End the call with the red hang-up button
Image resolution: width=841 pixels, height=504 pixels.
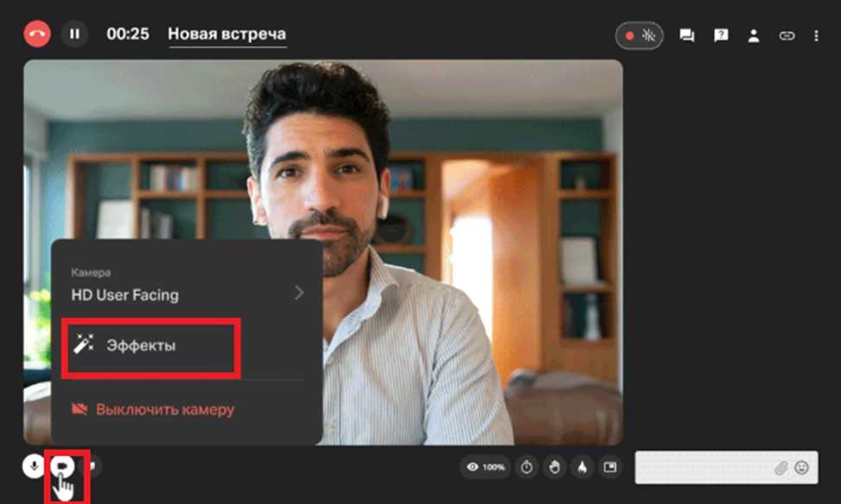point(36,35)
